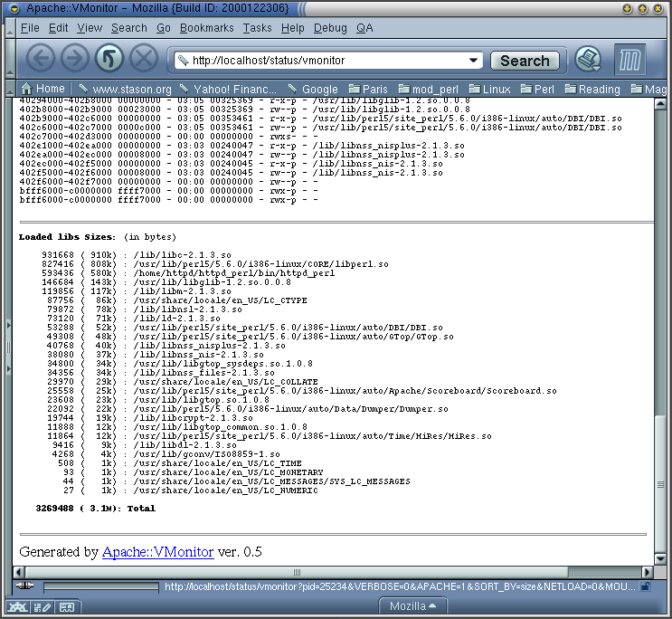Click the Forward navigation button
Screen dimensions: 672x619
(x=75, y=60)
